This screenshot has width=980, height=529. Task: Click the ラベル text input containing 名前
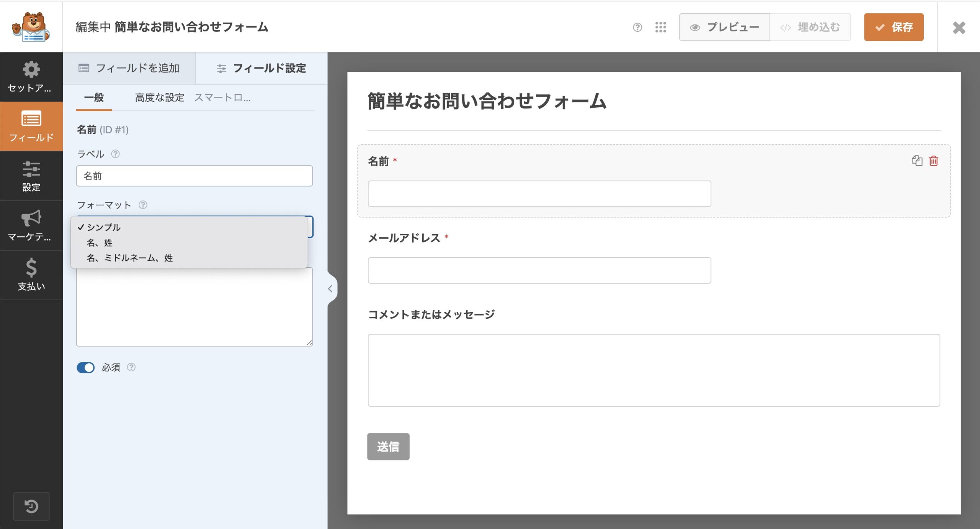click(x=194, y=176)
